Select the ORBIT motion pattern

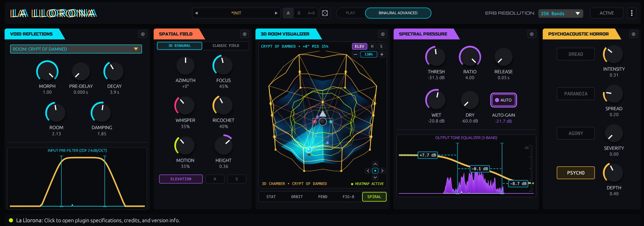pos(297,197)
